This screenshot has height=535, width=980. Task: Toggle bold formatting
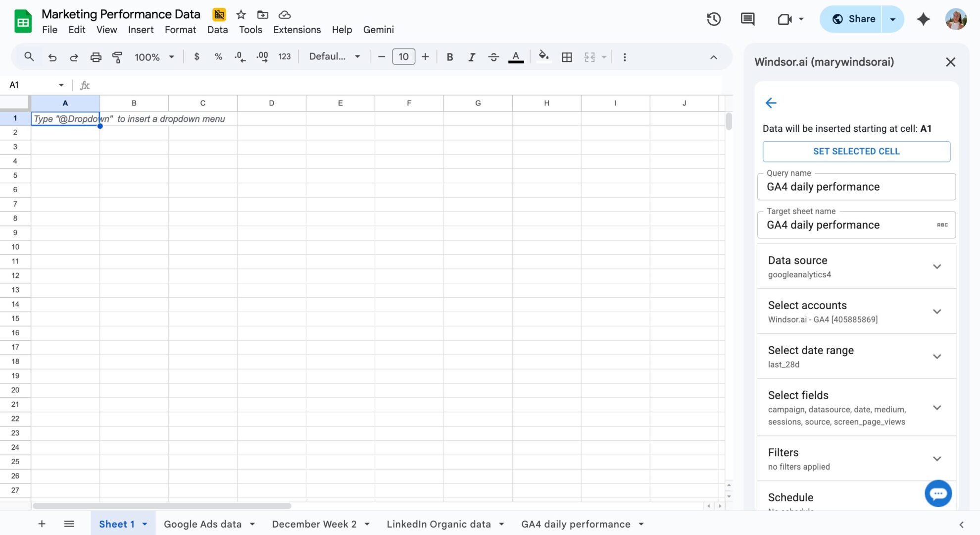(450, 57)
